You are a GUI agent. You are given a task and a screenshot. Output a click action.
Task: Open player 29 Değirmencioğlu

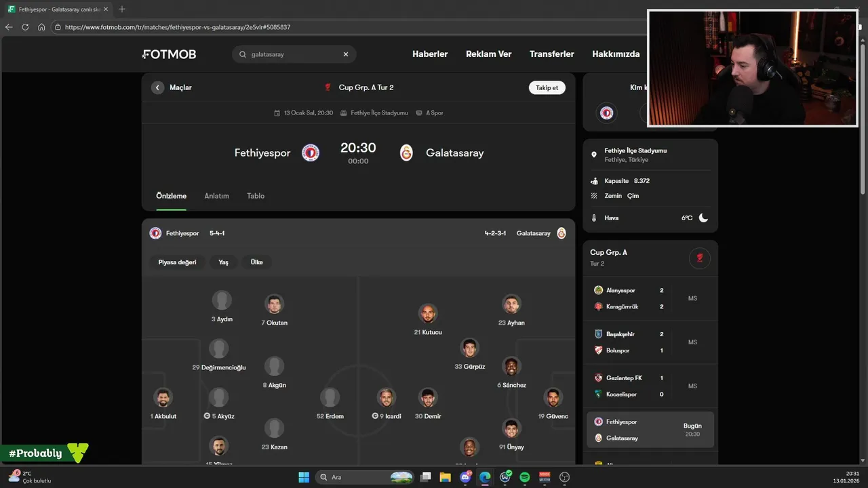click(218, 355)
